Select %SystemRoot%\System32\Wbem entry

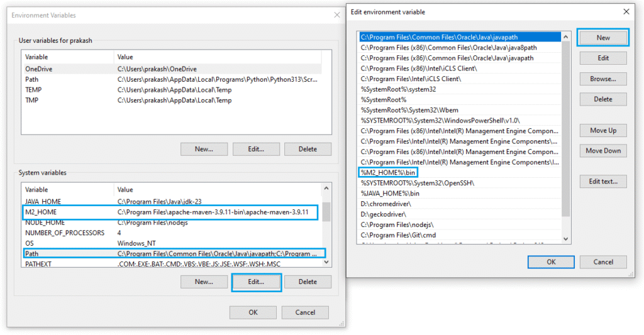pos(460,110)
